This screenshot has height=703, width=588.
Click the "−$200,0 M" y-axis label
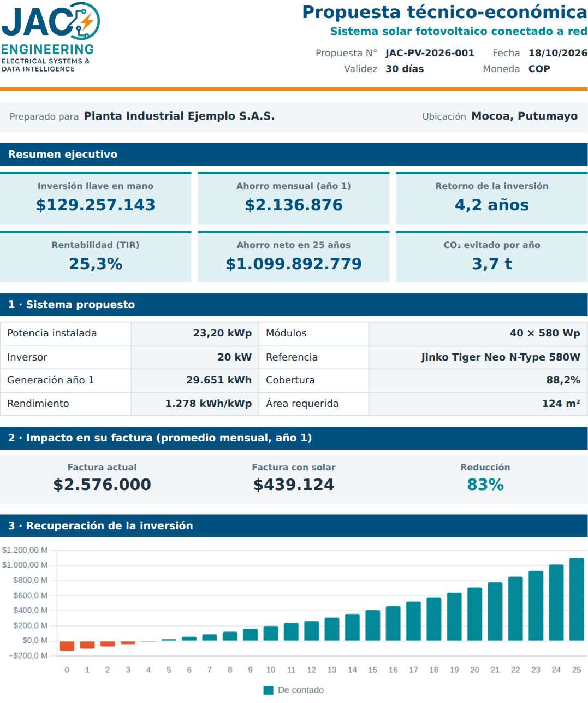coord(28,655)
